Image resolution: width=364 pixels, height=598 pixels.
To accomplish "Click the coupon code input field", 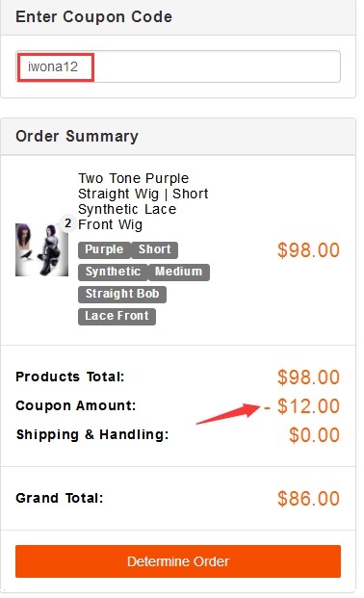I will 178,66.
